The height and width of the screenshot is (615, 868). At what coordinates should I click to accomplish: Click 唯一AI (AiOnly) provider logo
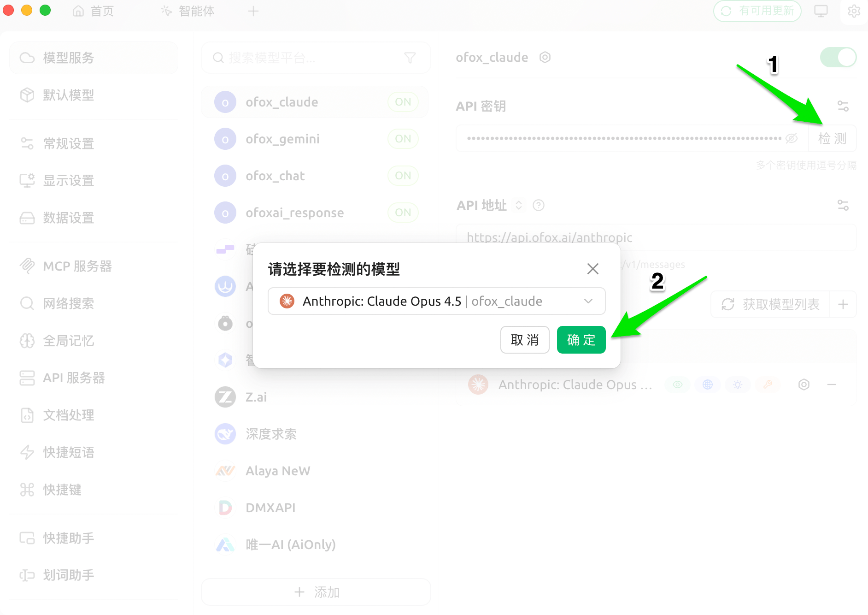tap(225, 544)
